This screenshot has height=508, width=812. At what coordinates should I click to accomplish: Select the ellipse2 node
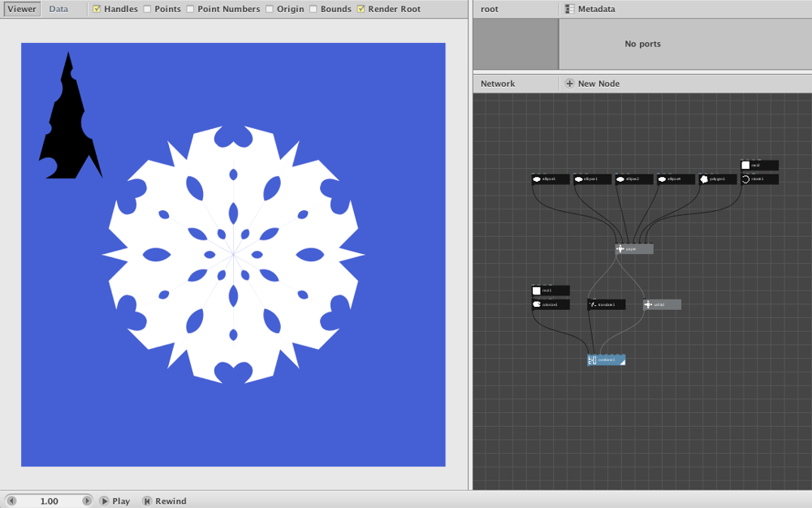point(634,179)
